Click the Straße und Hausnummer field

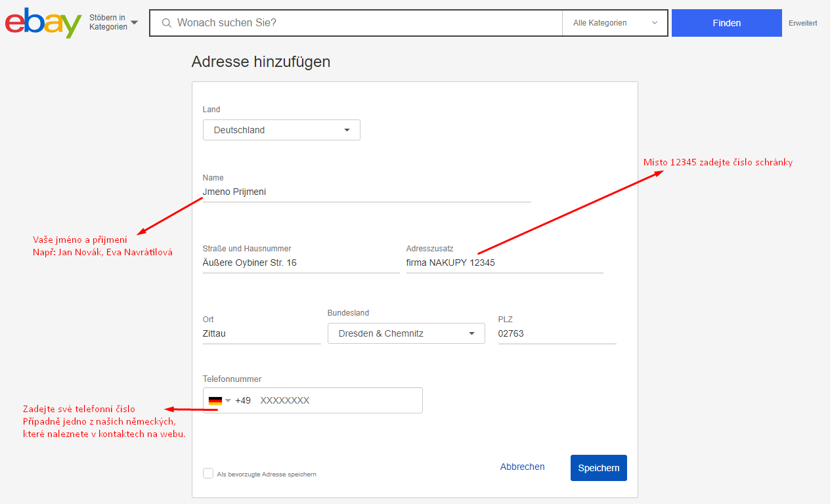[x=301, y=263]
